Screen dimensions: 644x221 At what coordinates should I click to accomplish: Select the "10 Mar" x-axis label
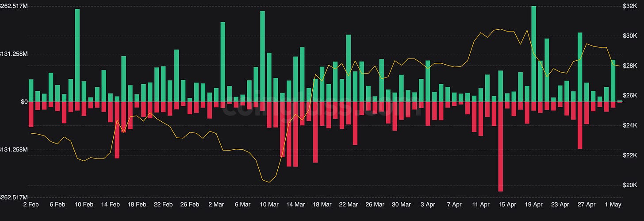pos(269,205)
